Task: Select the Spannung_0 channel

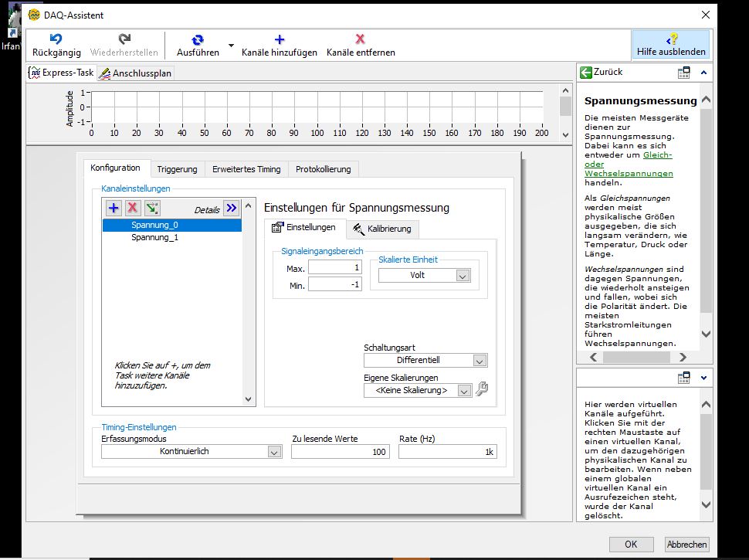Action: coord(172,225)
